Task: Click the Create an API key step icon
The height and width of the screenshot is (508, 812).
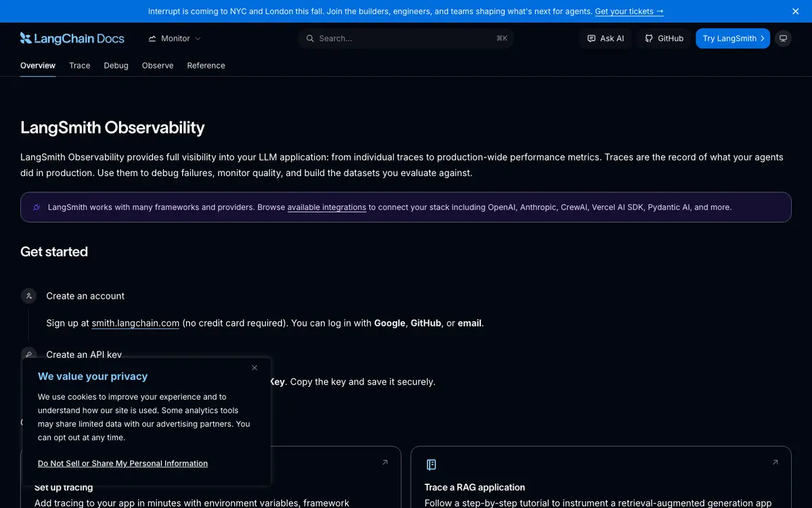Action: coord(28,354)
